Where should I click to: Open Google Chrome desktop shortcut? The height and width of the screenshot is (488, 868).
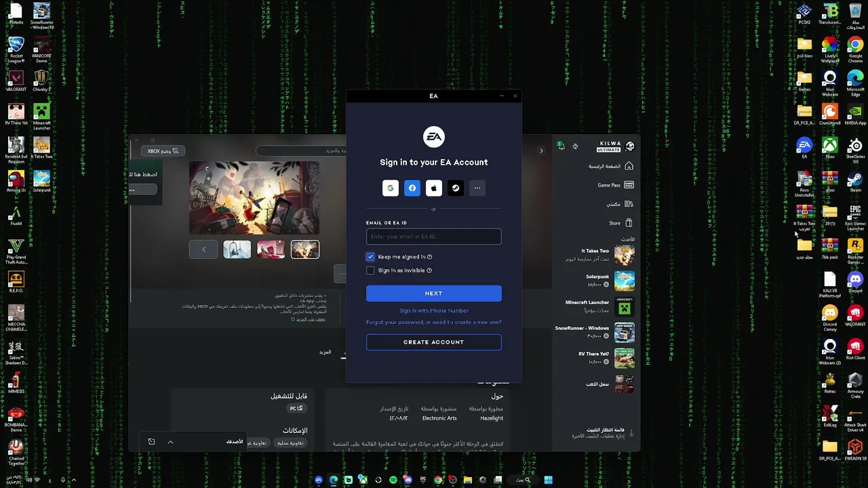(x=855, y=49)
